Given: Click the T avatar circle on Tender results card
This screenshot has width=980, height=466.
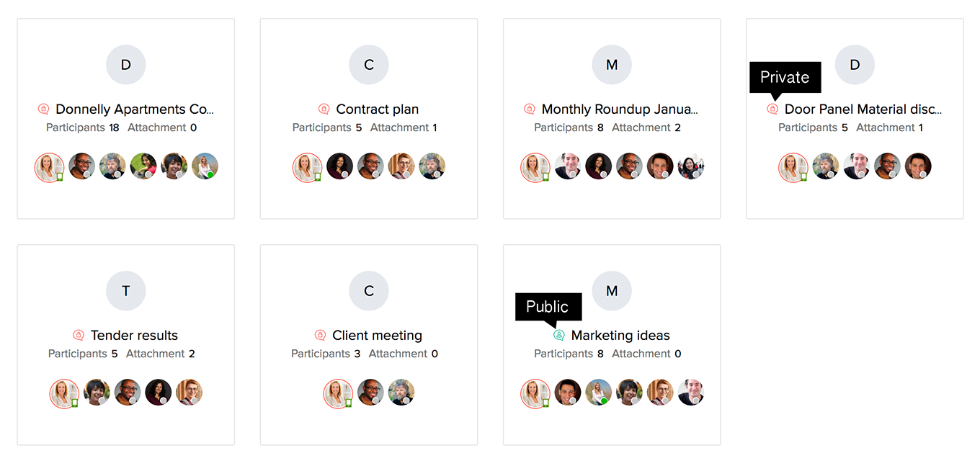Looking at the screenshot, I should tap(126, 291).
